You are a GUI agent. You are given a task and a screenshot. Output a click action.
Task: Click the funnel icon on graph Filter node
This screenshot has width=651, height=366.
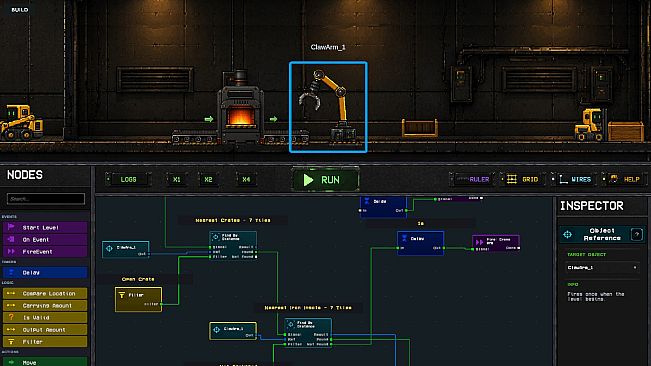pos(122,295)
